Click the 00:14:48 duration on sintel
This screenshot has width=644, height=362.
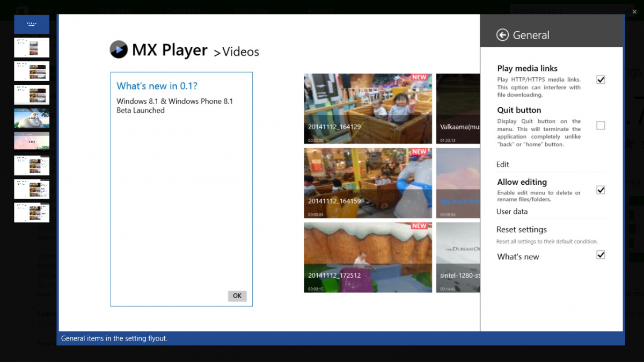coord(448,289)
